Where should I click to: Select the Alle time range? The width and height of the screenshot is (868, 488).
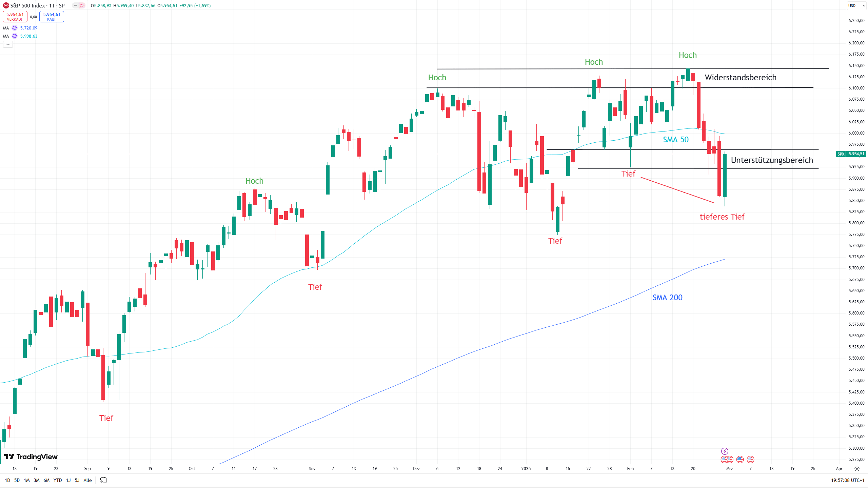pos(87,480)
